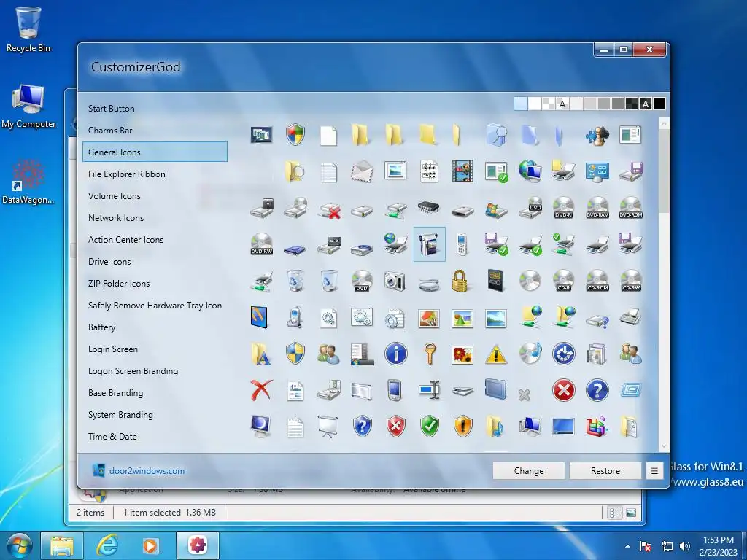Click the photo camera icon
Image resolution: width=747 pixels, height=560 pixels.
(x=395, y=281)
